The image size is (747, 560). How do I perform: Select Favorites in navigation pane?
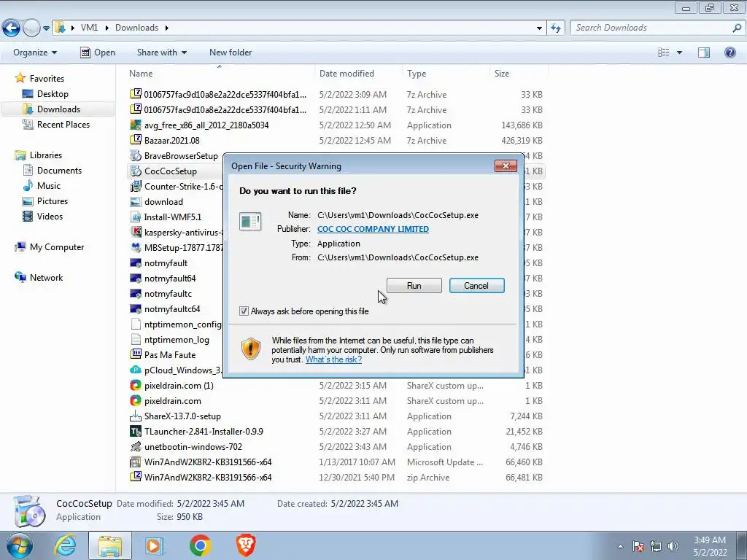click(47, 79)
